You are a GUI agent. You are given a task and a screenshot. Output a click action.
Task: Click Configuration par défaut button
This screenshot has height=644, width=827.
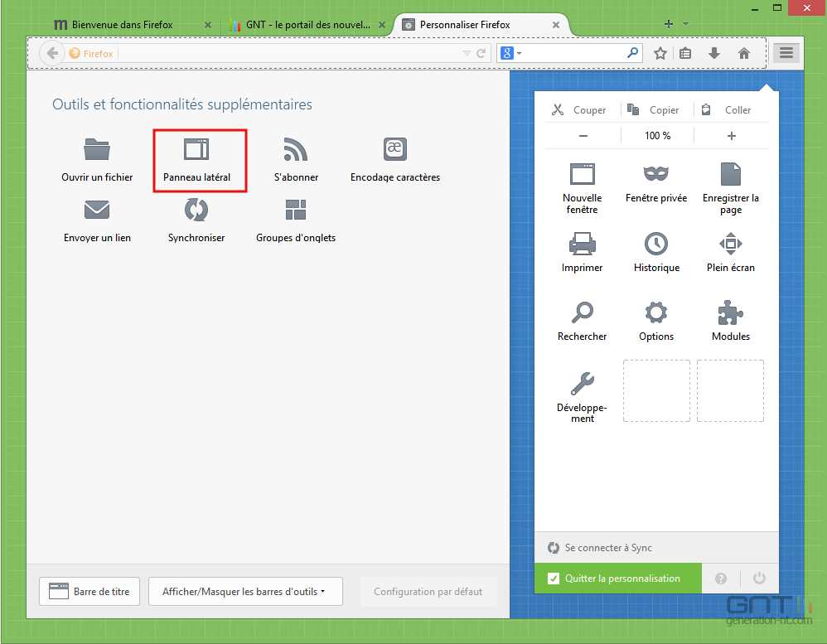click(x=428, y=591)
